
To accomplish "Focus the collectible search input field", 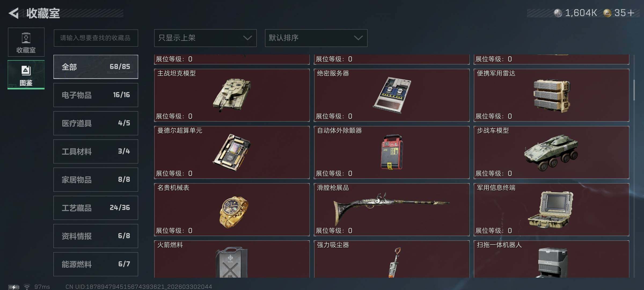I will [96, 38].
